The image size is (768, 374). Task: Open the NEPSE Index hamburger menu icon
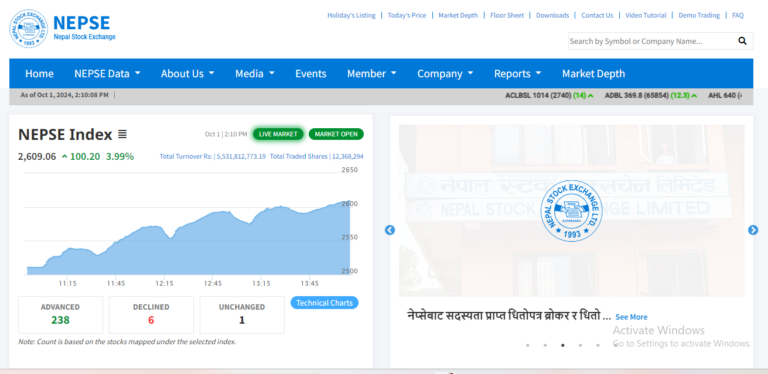pyautogui.click(x=122, y=134)
